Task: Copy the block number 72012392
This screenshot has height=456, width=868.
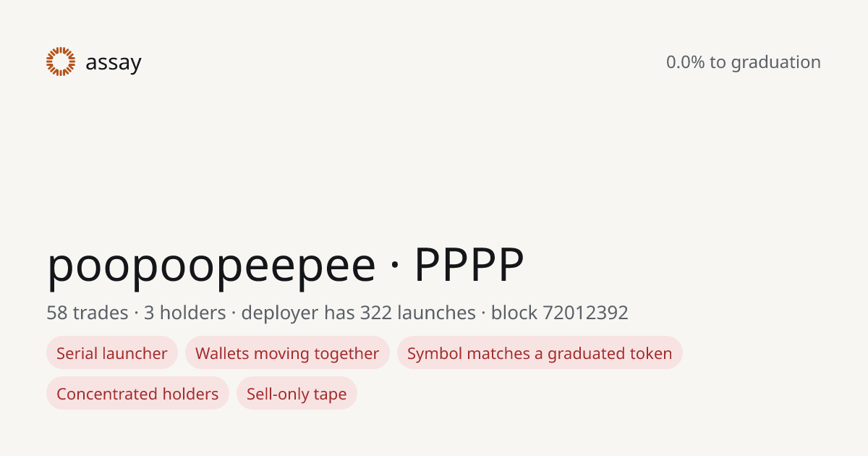Action: click(x=585, y=313)
